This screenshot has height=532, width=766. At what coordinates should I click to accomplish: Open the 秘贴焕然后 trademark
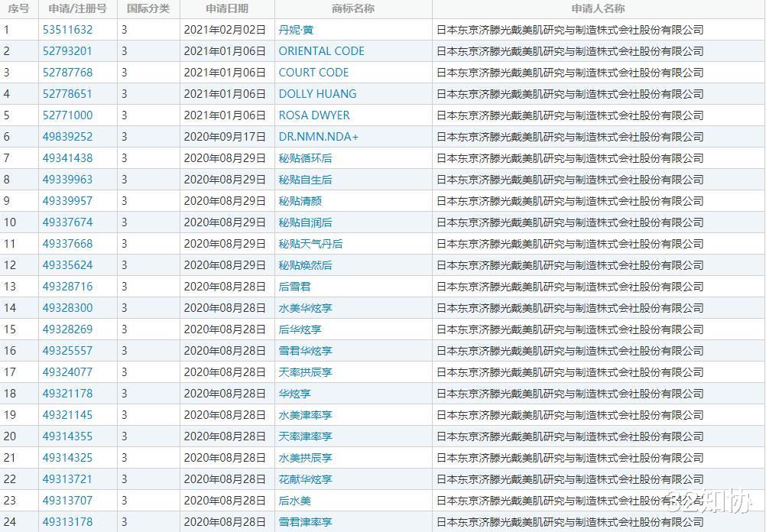(x=305, y=265)
